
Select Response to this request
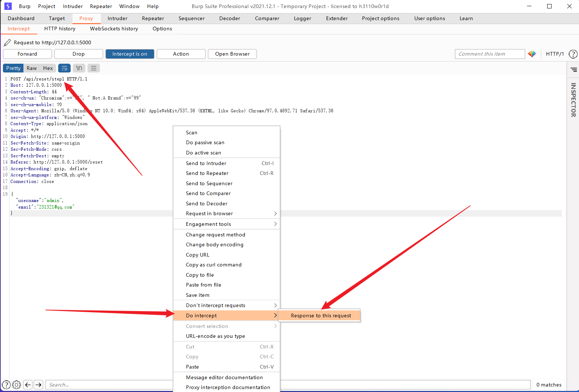click(x=320, y=316)
